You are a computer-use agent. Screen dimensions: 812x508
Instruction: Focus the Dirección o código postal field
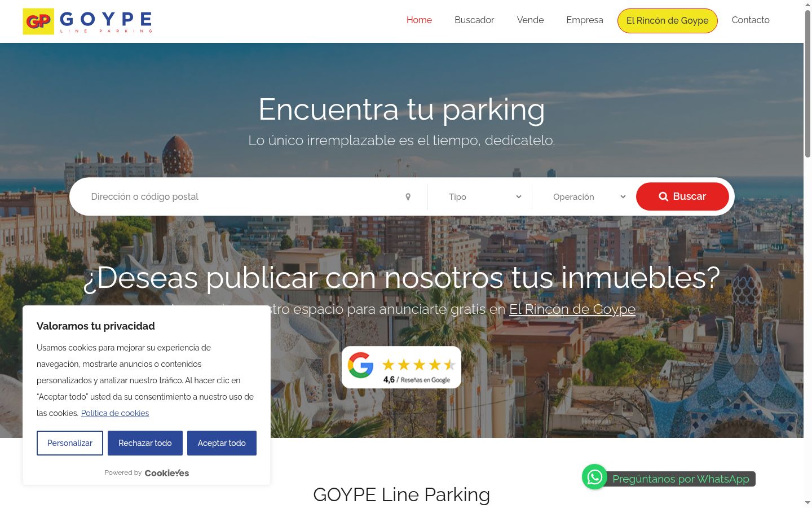(248, 197)
